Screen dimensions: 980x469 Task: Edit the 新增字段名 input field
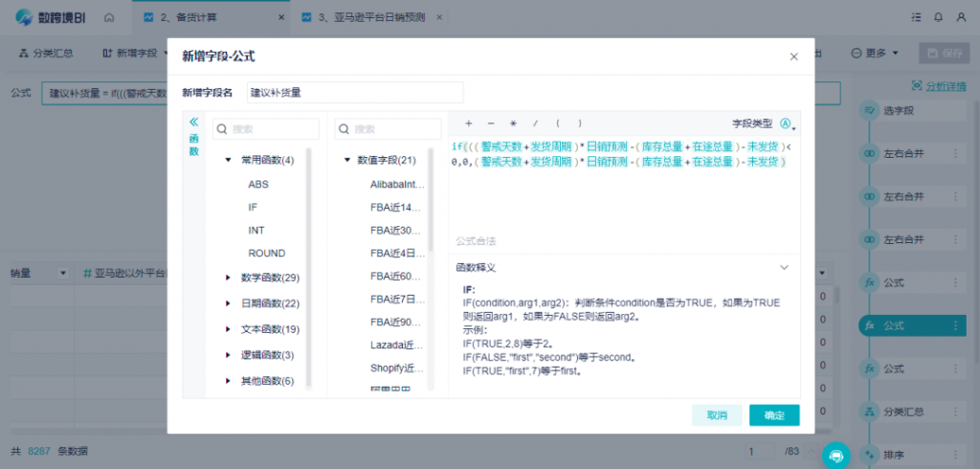355,93
